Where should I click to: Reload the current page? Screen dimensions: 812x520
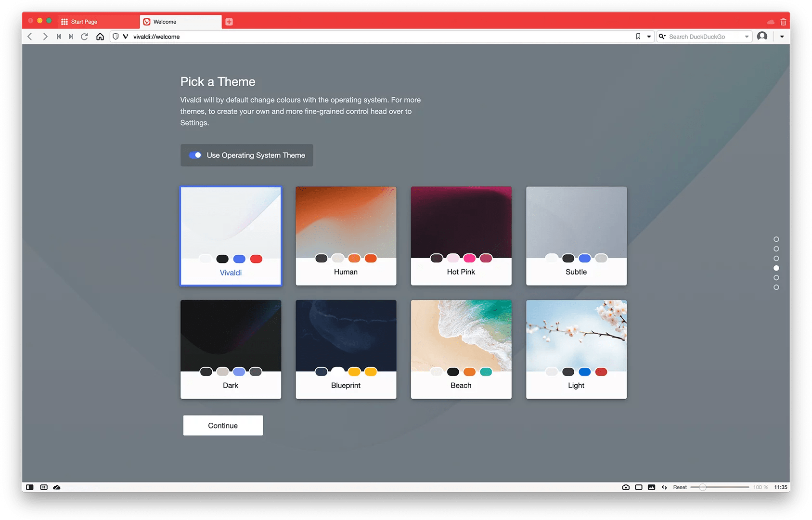coord(85,36)
